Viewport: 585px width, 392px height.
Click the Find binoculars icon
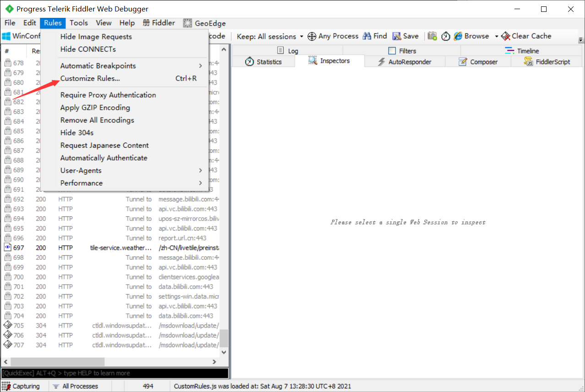coord(367,36)
